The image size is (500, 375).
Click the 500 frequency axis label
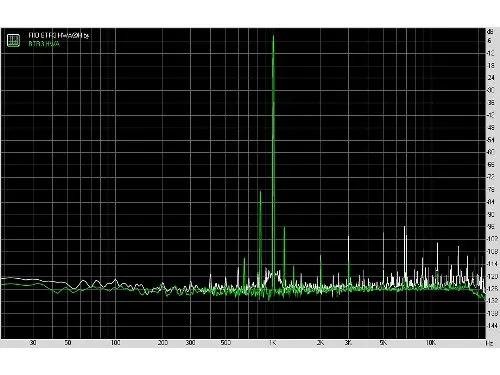(226, 343)
